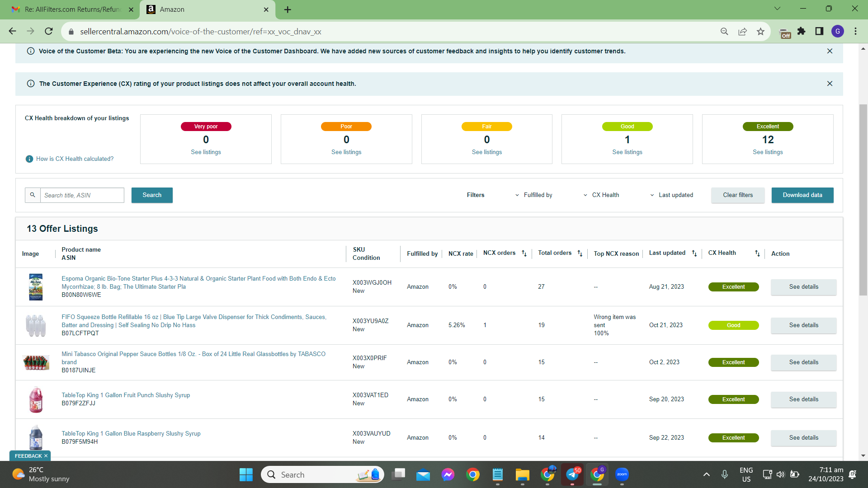Open Messenger from the taskbar
This screenshot has height=488, width=868.
click(448, 474)
